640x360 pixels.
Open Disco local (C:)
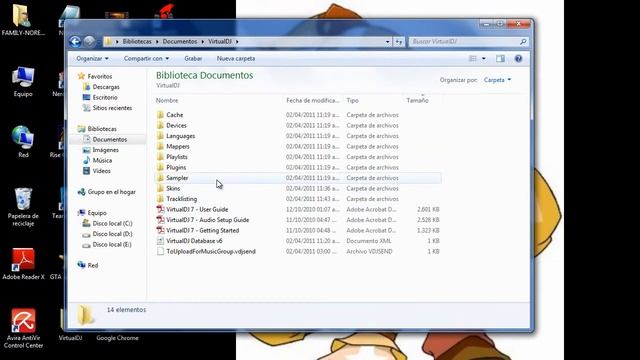pos(112,224)
